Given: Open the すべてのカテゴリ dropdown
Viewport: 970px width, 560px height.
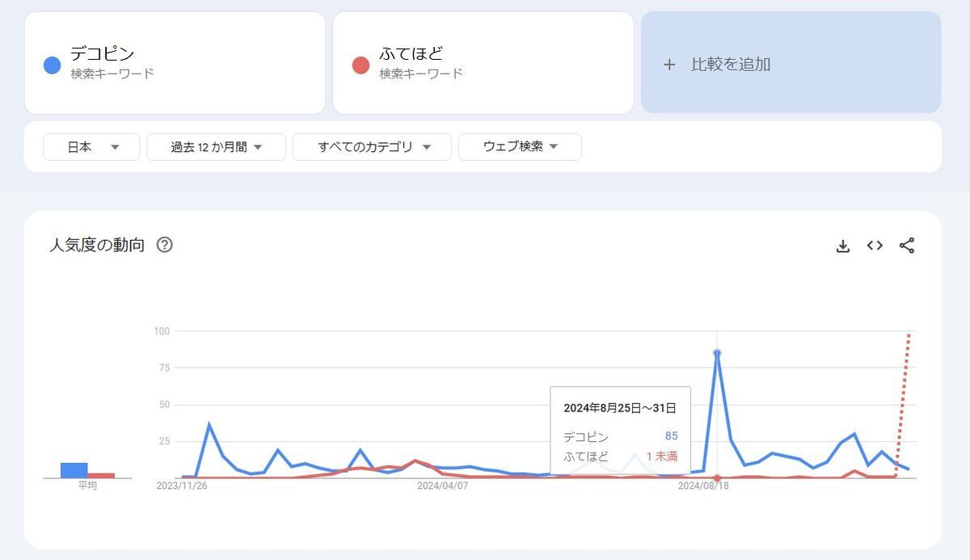Looking at the screenshot, I should coord(373,147).
